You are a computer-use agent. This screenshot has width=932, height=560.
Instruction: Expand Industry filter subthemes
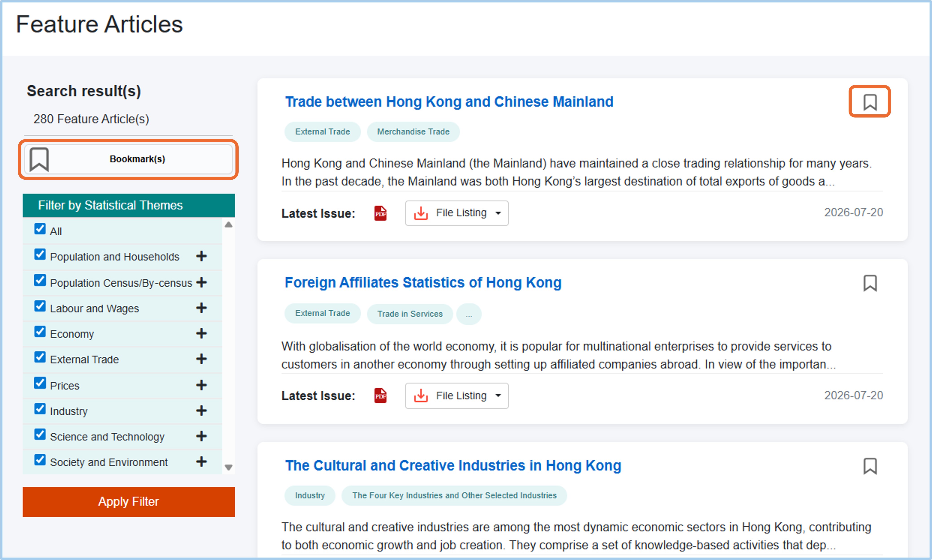pyautogui.click(x=202, y=411)
